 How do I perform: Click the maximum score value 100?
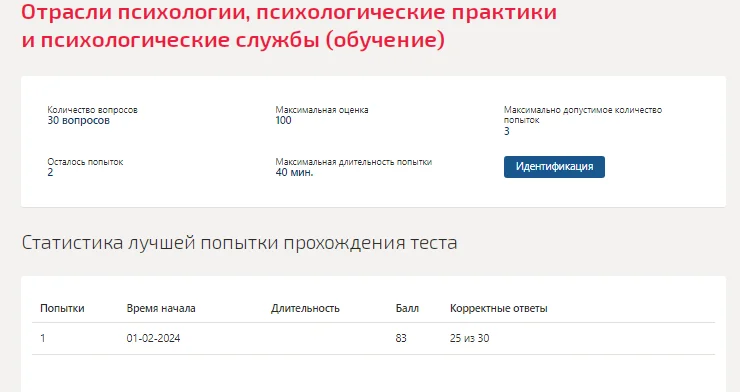click(x=284, y=120)
